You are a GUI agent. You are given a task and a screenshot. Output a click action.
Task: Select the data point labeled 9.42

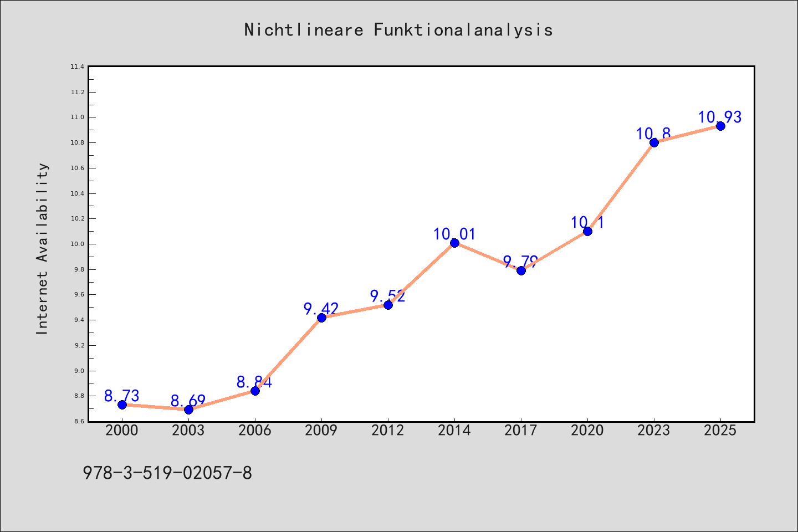[321, 318]
